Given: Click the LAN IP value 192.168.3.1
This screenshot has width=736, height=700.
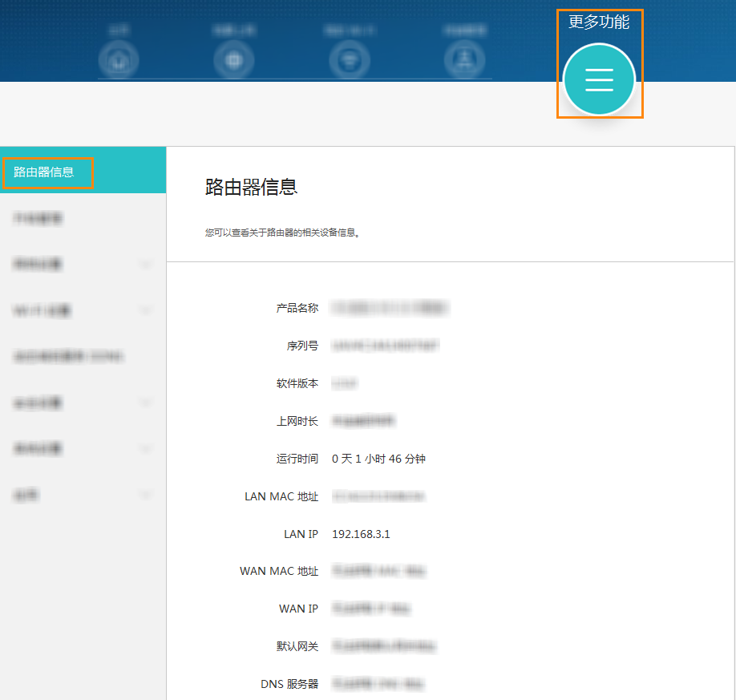Looking at the screenshot, I should [x=361, y=534].
